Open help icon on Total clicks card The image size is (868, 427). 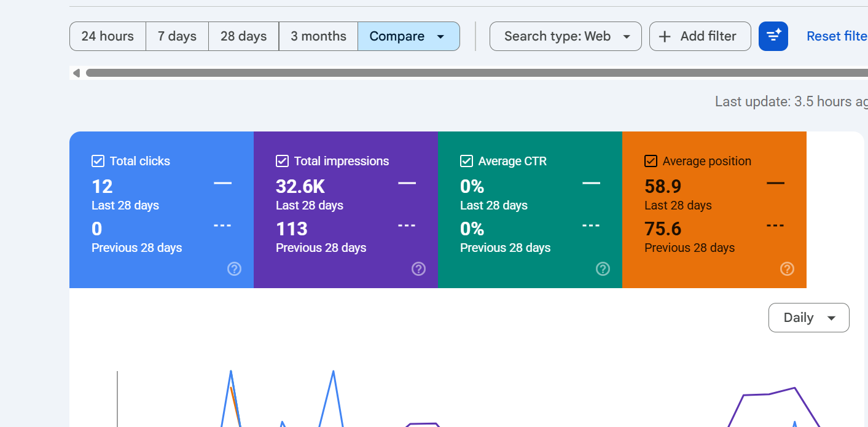pyautogui.click(x=234, y=268)
